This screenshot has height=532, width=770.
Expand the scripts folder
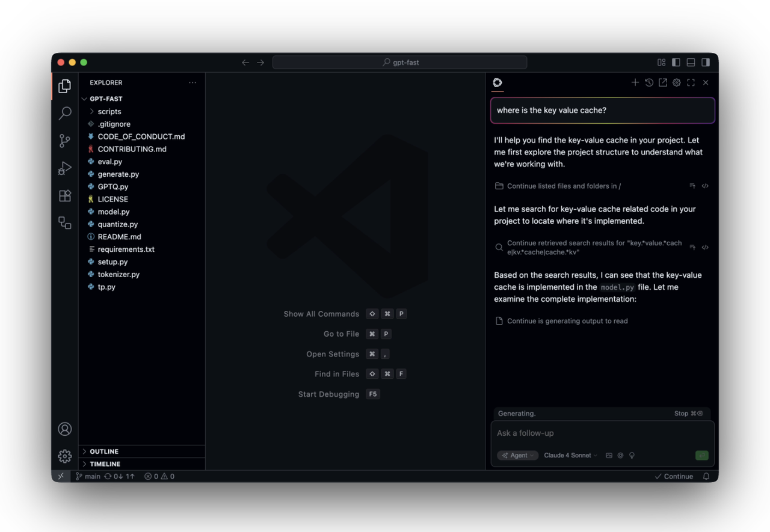click(x=142, y=111)
